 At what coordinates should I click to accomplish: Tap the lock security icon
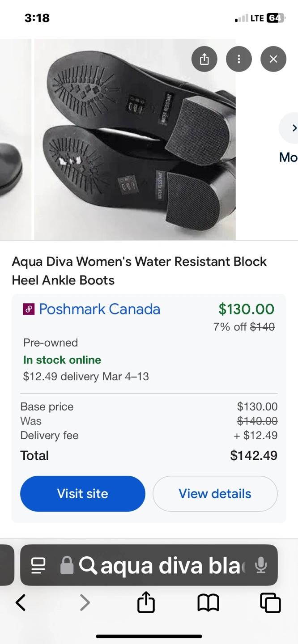(x=67, y=565)
